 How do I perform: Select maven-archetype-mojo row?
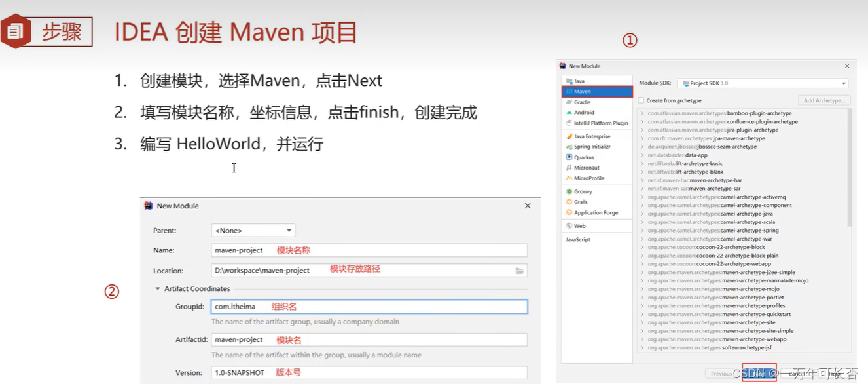pos(742,289)
